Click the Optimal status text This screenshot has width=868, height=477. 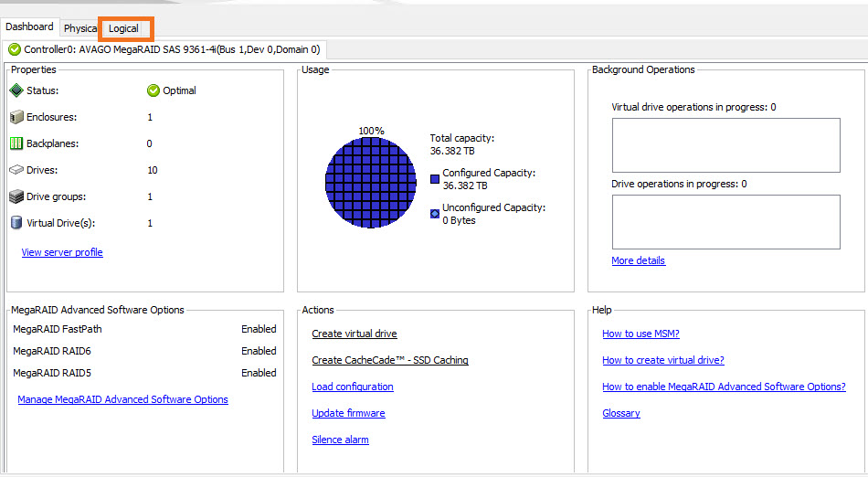179,90
